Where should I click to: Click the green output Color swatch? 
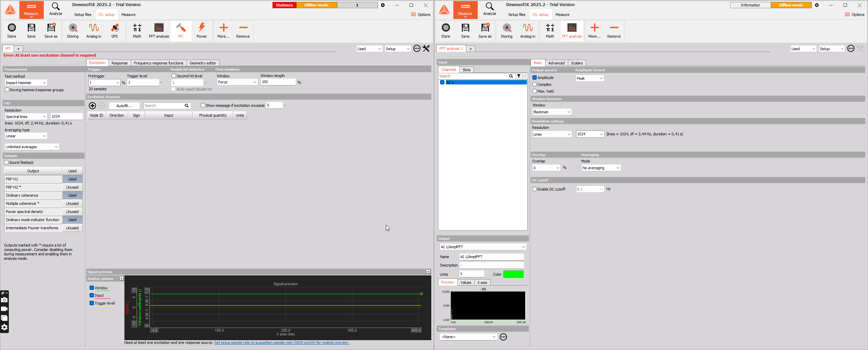pos(513,274)
